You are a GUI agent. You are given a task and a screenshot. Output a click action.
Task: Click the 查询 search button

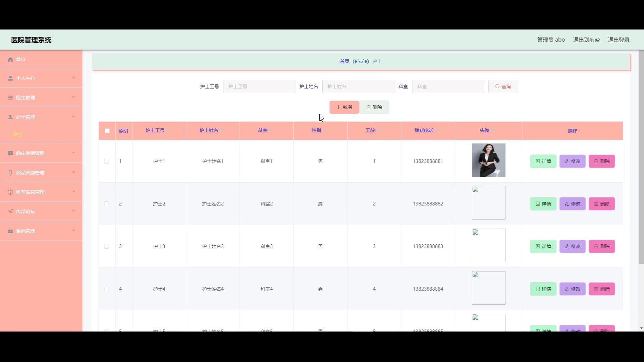tap(503, 86)
